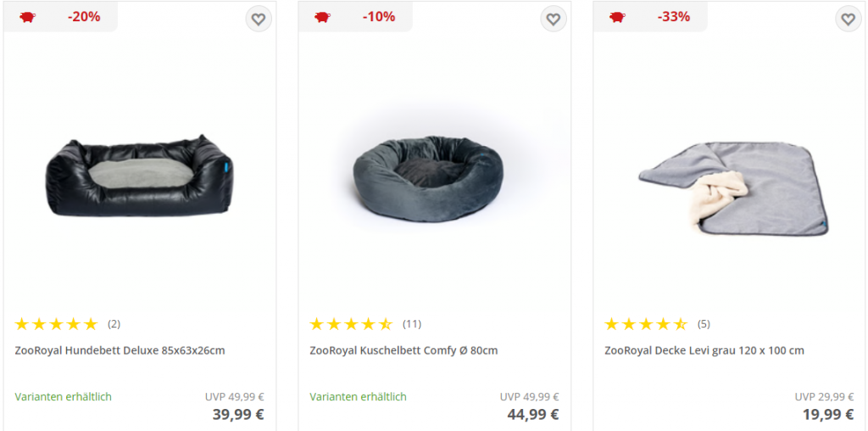
Task: Favorite the Kuschelbett Comfy with heart icon
Action: coord(554,20)
